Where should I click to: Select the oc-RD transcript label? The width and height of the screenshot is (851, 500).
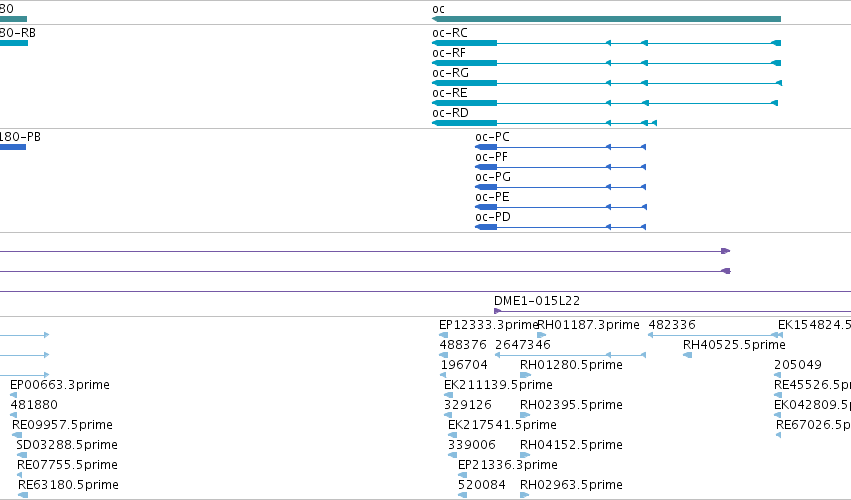coord(450,113)
